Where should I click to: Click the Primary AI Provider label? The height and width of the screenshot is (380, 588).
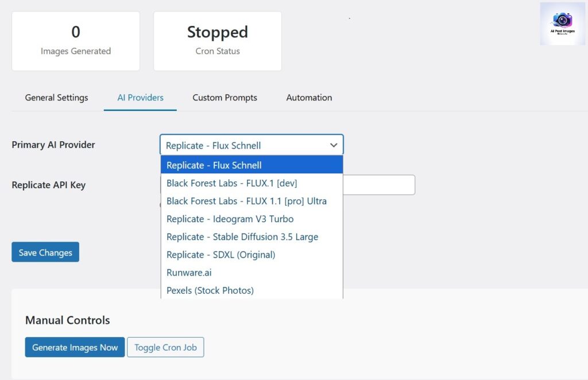(53, 145)
